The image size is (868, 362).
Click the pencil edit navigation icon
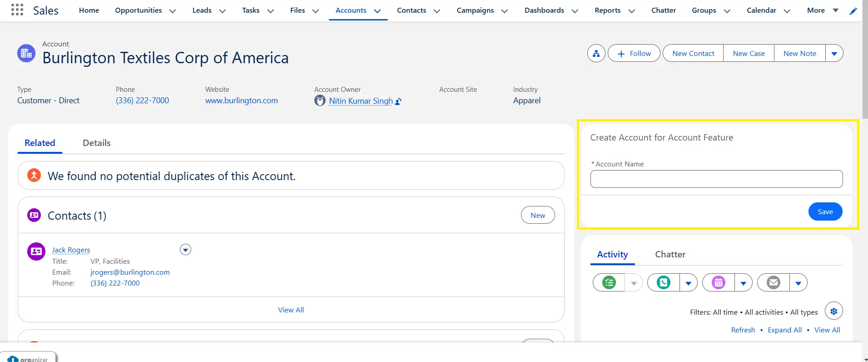[853, 11]
